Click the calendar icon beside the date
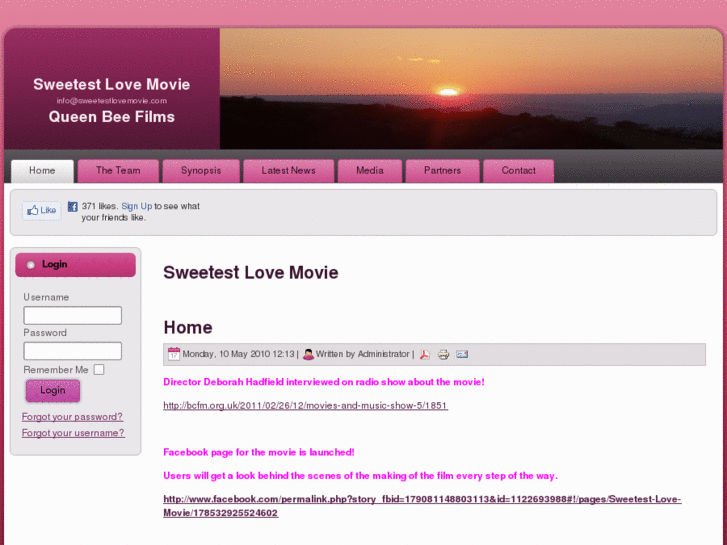The height and width of the screenshot is (545, 727). click(174, 354)
